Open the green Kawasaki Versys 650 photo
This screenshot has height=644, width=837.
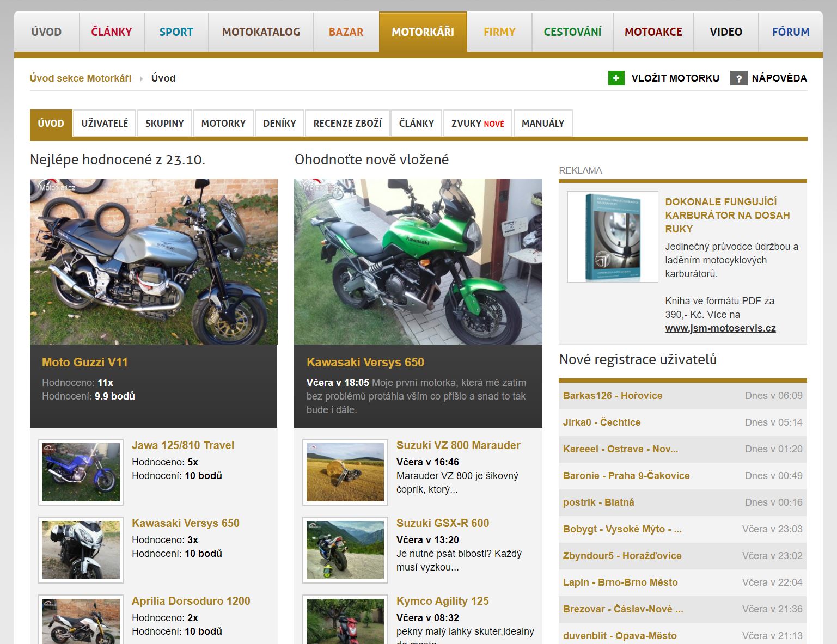pyautogui.click(x=418, y=261)
